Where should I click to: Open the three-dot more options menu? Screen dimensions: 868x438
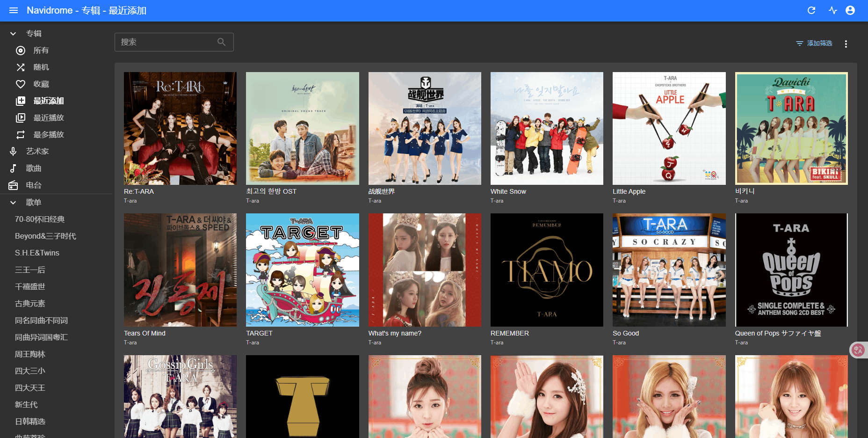coord(846,44)
